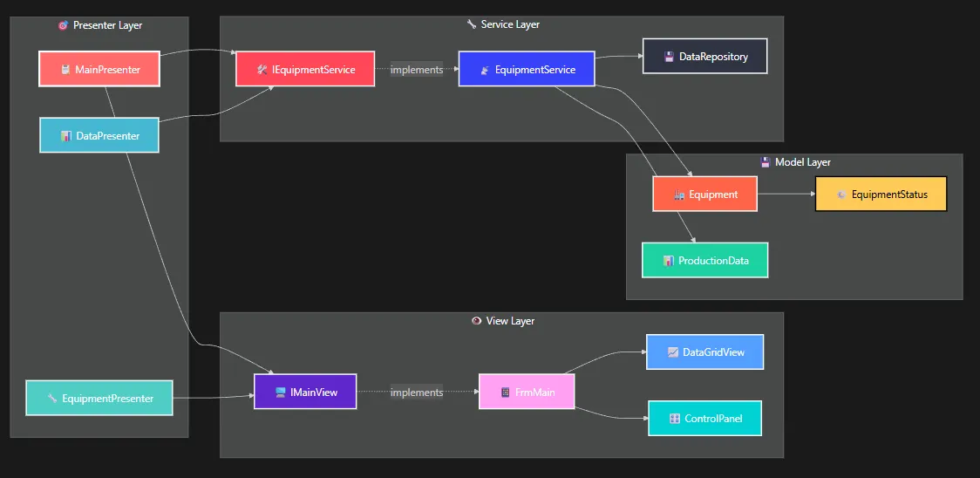Screen dimensions: 980x478
Task: Click the wrench icon in EquipmentPresenter node
Action: tap(52, 399)
